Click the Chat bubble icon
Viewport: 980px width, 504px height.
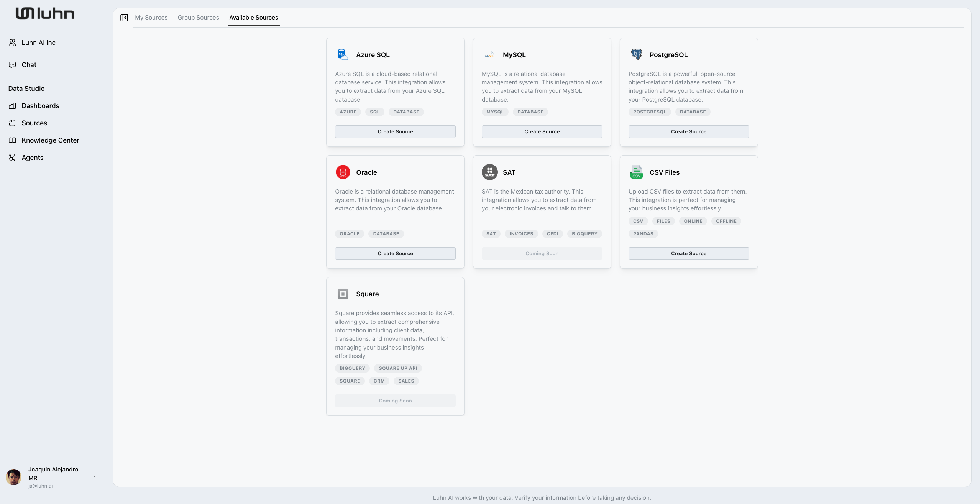coord(12,65)
